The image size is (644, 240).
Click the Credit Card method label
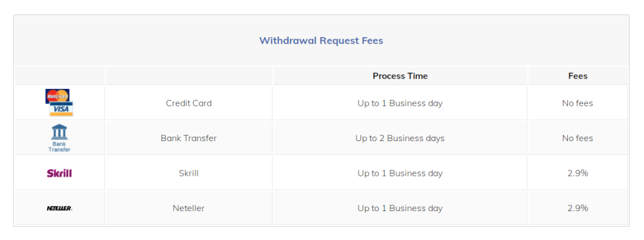click(189, 103)
